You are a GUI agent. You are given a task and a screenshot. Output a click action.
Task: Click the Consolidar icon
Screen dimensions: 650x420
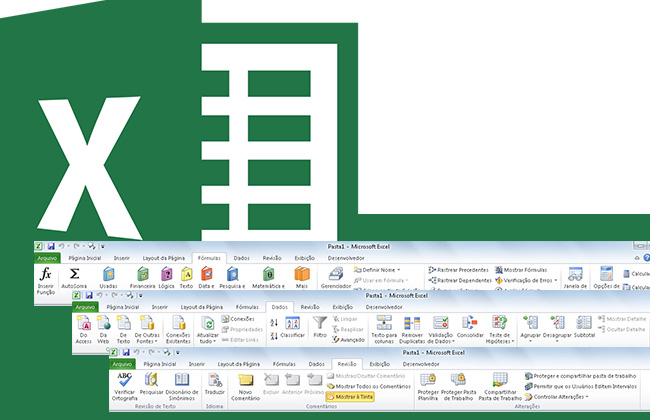[470, 323]
